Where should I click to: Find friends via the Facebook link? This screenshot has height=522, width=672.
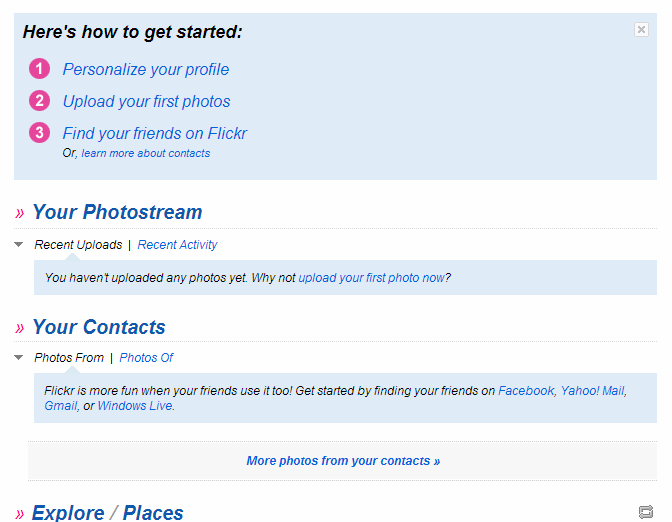pos(526,391)
